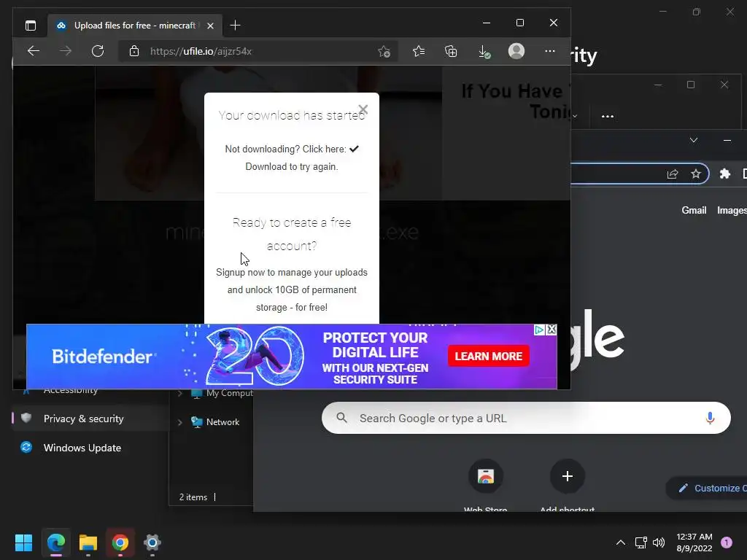Viewport: 747px width, 560px height.
Task: Dismiss the download started popup
Action: point(363,109)
